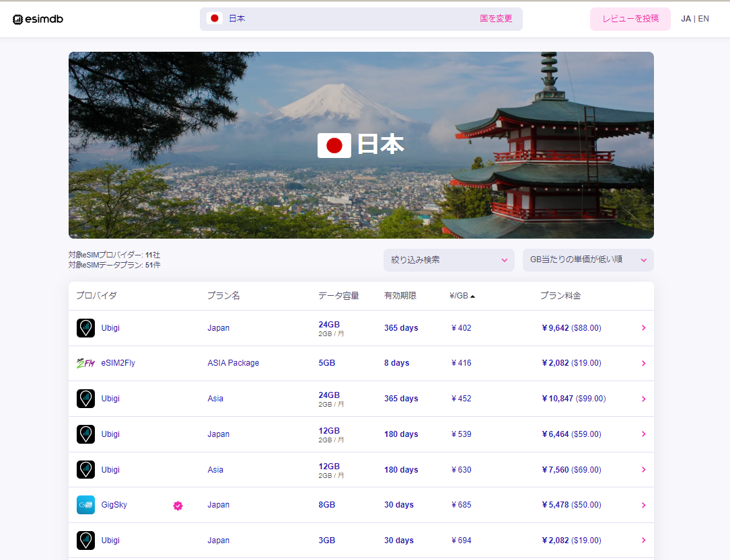Click the ¥7,560 ($69.00) price

571,470
